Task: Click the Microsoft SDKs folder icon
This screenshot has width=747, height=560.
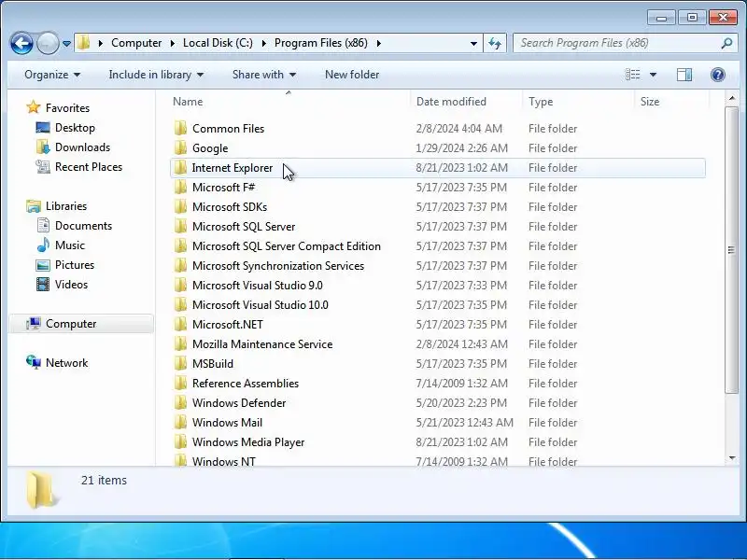Action: click(x=180, y=206)
